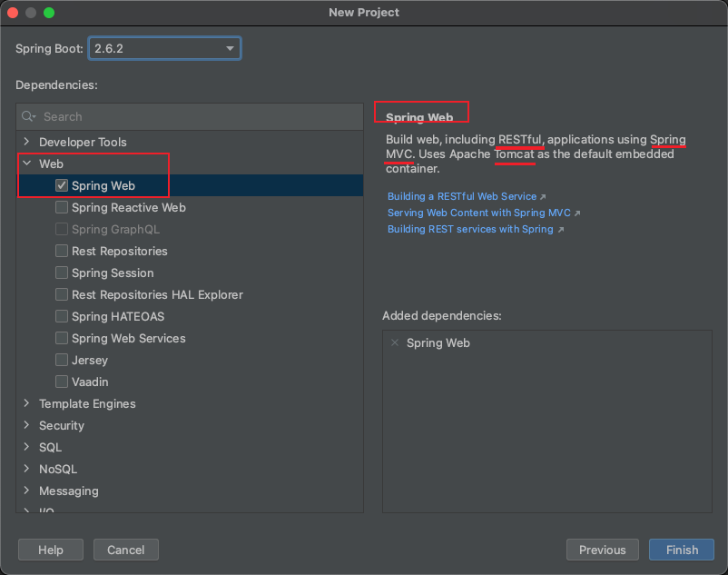Image resolution: width=728 pixels, height=575 pixels.
Task: Select the NoSQL tree item
Action: pyautogui.click(x=58, y=469)
